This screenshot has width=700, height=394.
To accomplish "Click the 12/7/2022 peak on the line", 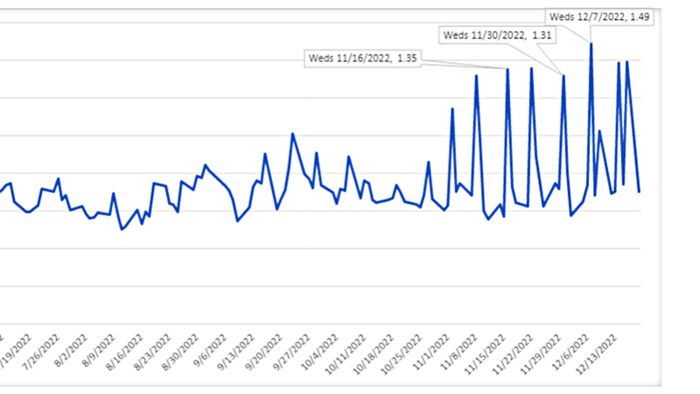I will pyautogui.click(x=592, y=44).
